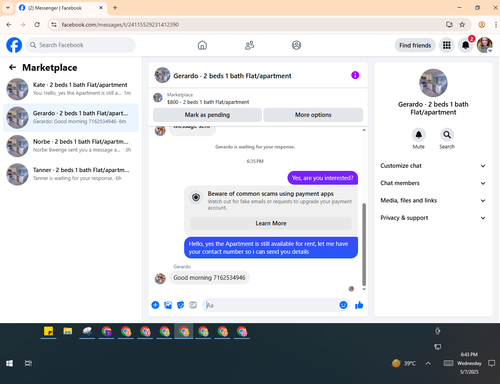Mute the Gerardo conversation bell icon
Image resolution: width=500 pixels, height=384 pixels.
[419, 135]
